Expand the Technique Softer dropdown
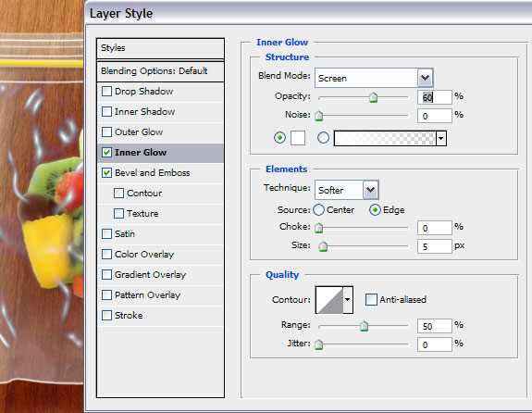Viewport: 532px width, 413px height. click(x=370, y=190)
